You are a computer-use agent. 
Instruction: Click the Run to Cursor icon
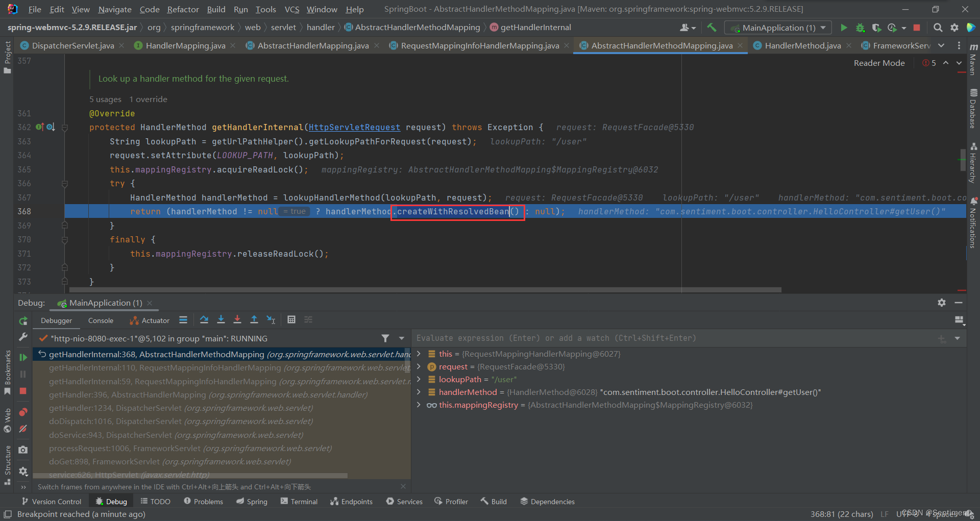(x=271, y=320)
